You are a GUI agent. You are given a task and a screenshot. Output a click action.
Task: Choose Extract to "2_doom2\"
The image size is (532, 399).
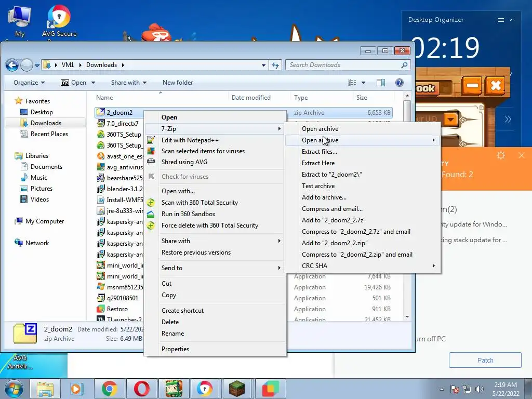pos(362,175)
